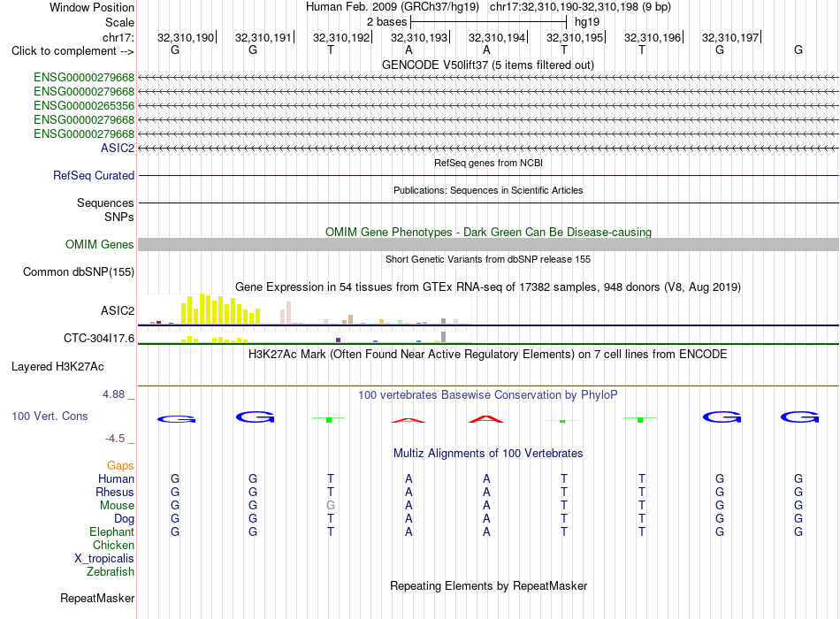
Task: Click the 'SNPs' track label
Action: (119, 217)
